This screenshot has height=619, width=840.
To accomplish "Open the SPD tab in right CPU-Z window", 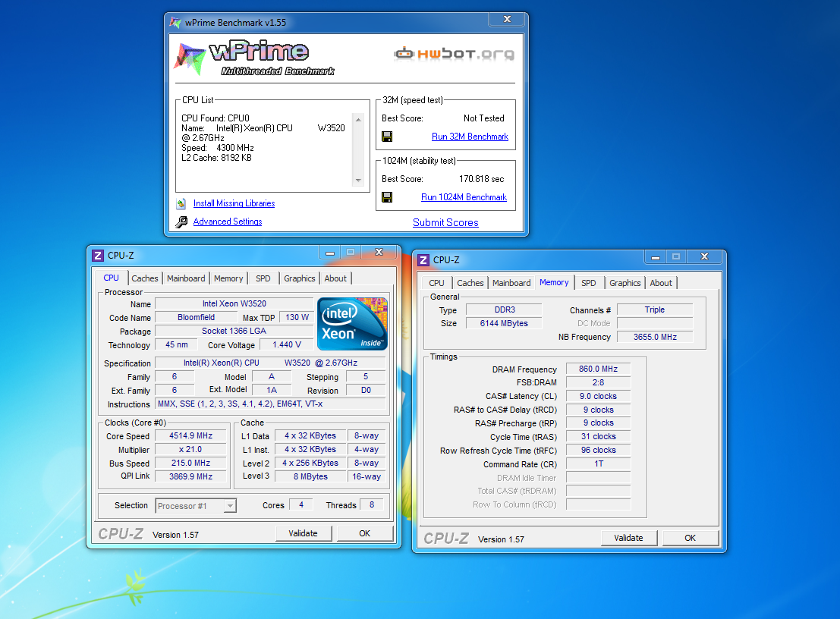I will click(589, 283).
